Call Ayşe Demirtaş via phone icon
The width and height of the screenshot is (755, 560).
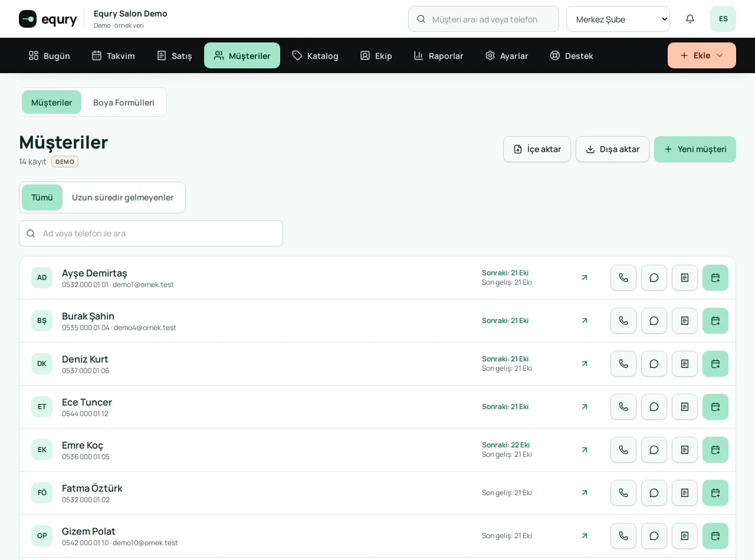pyautogui.click(x=623, y=278)
